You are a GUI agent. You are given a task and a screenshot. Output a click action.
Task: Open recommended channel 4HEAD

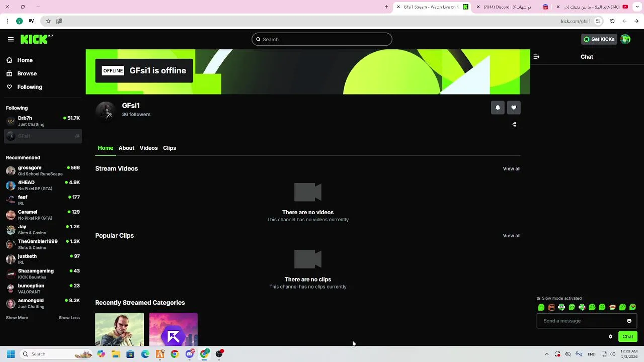tap(43, 185)
